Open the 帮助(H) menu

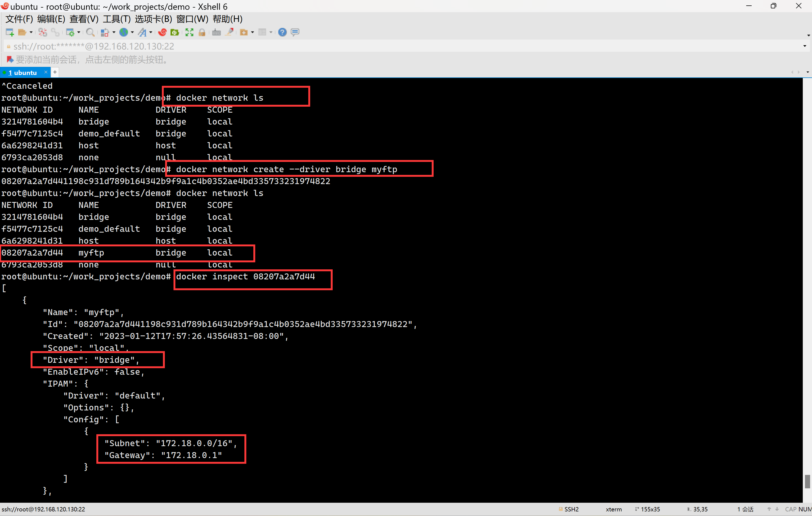click(x=228, y=19)
